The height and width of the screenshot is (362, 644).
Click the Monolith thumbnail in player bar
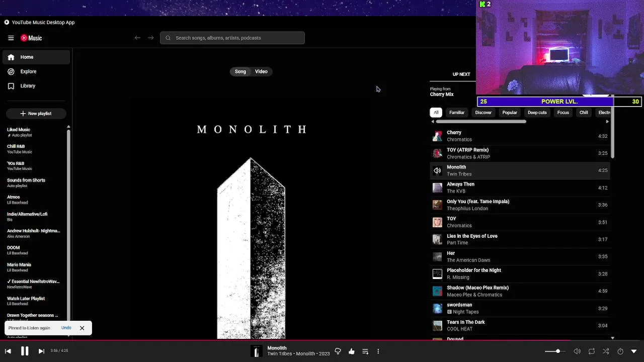257,351
